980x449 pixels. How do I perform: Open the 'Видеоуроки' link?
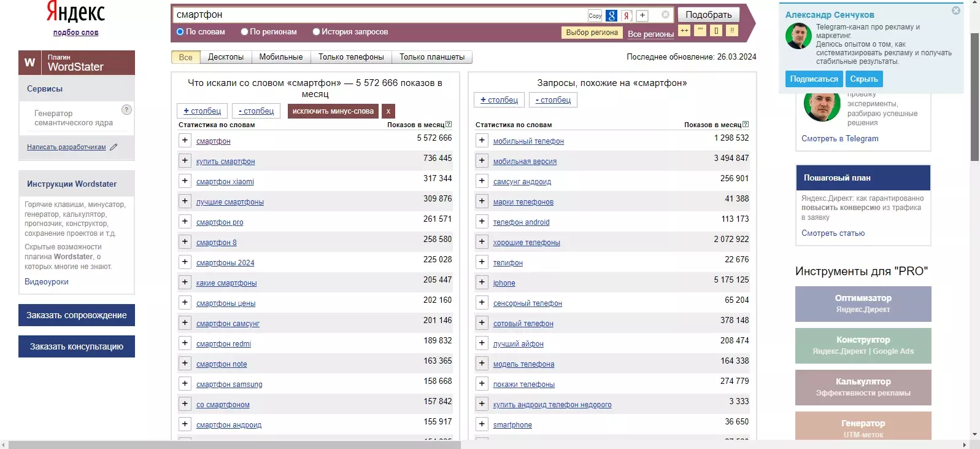point(47,282)
